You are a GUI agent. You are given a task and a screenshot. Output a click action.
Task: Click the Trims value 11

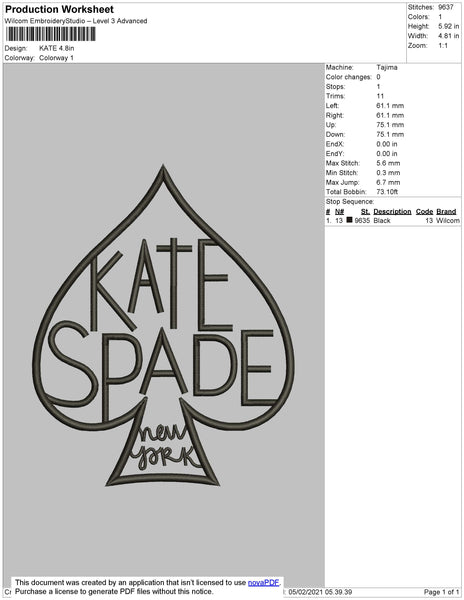pyautogui.click(x=380, y=96)
